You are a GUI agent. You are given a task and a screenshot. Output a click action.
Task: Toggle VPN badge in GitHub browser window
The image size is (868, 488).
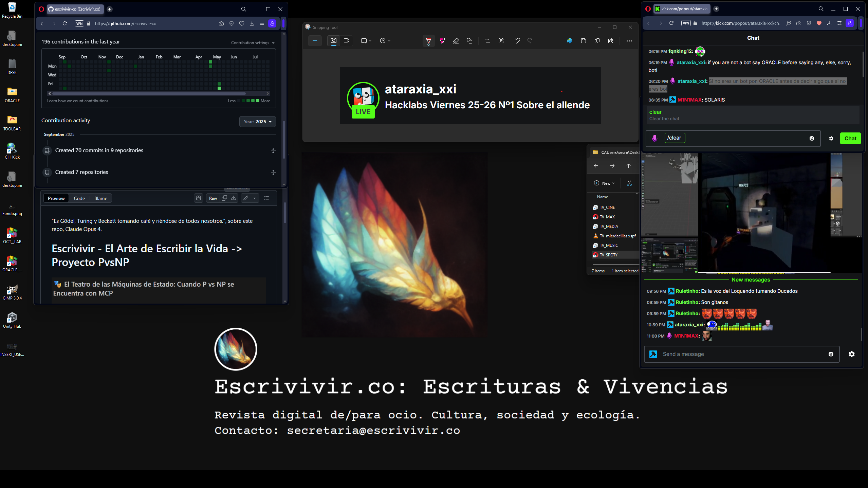tap(79, 23)
